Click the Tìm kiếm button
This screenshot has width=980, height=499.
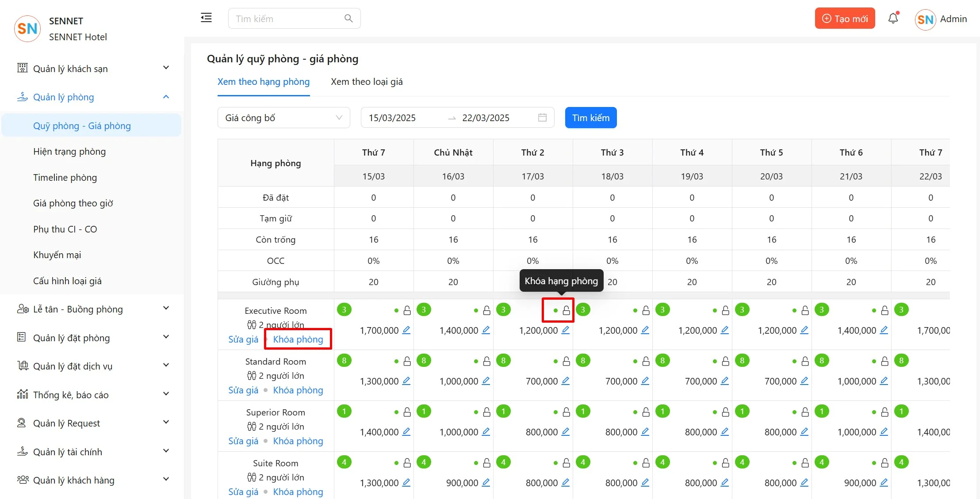[x=590, y=118]
